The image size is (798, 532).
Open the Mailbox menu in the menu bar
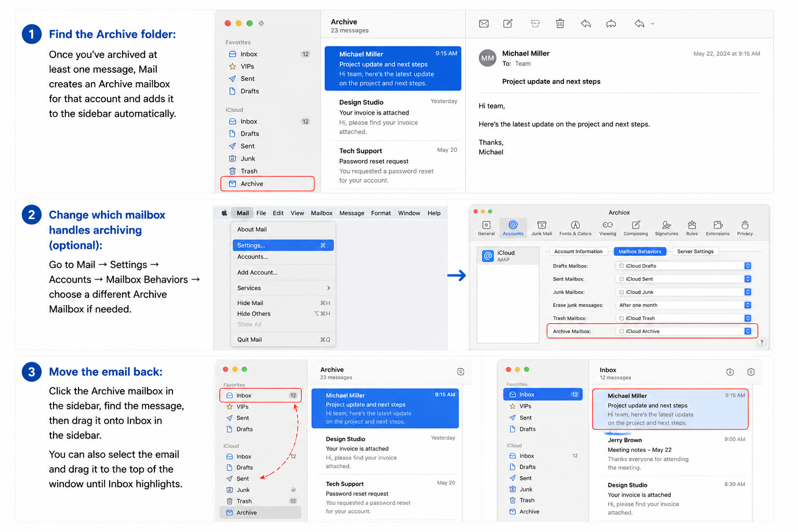tap(322, 213)
